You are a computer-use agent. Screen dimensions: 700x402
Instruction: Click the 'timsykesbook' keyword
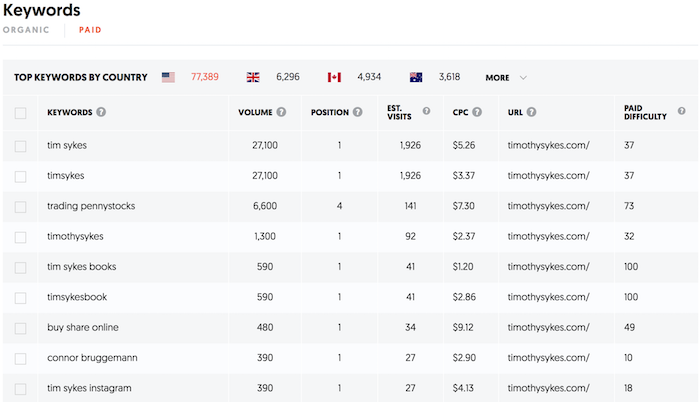(x=77, y=297)
